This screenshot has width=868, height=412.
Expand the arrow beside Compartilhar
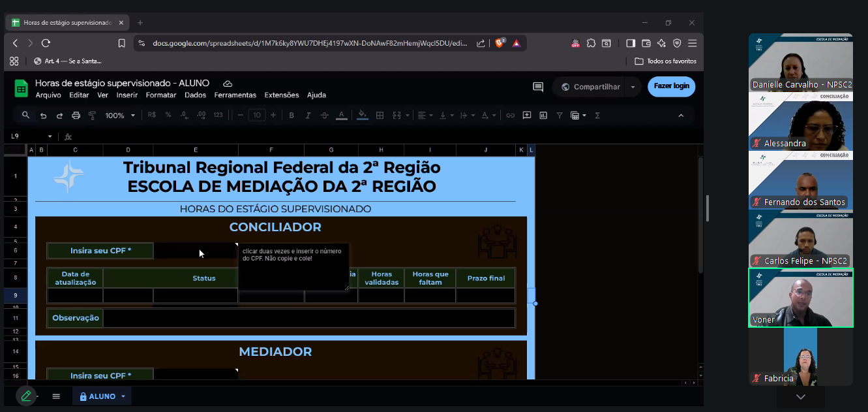pos(633,87)
